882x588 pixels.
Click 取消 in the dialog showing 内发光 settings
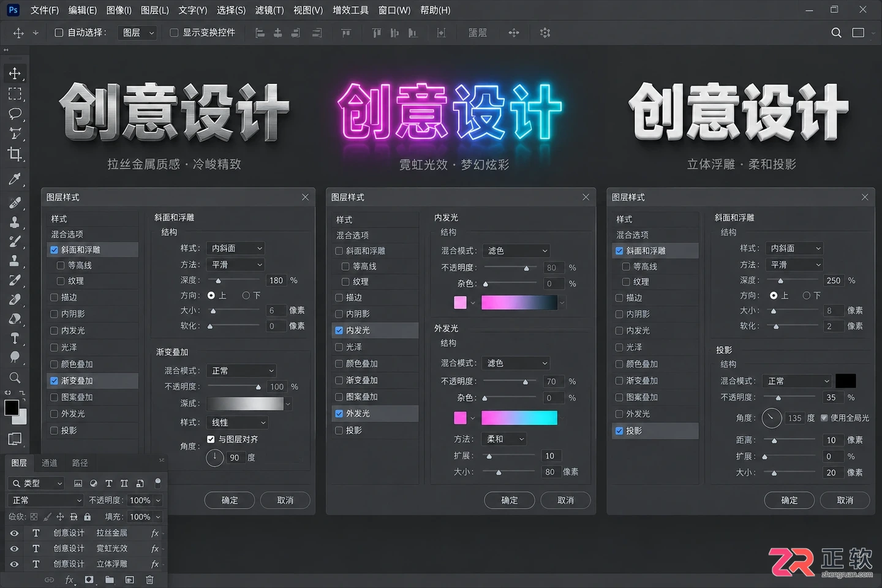click(566, 500)
